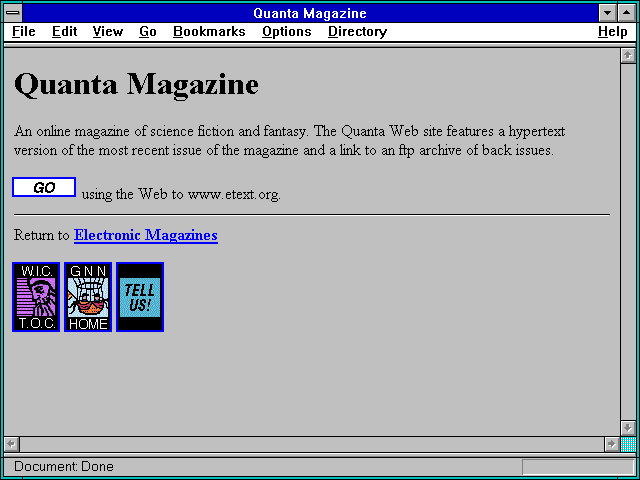Click the 'www.etext.org' text
The width and height of the screenshot is (640, 480).
[234, 194]
